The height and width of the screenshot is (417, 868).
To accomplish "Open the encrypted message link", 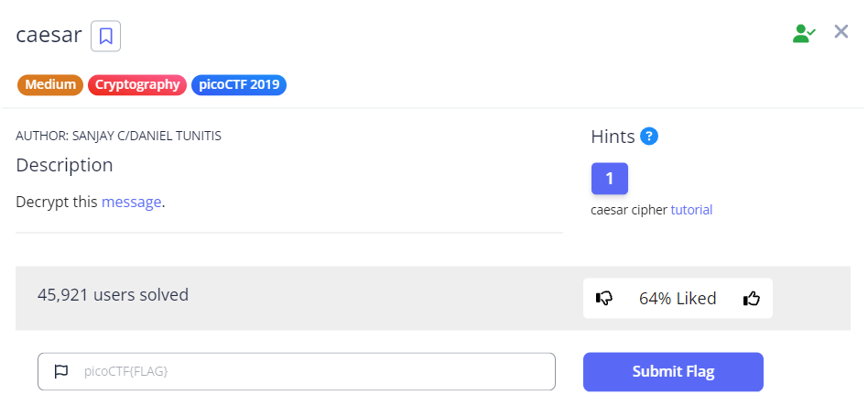I will click(131, 202).
